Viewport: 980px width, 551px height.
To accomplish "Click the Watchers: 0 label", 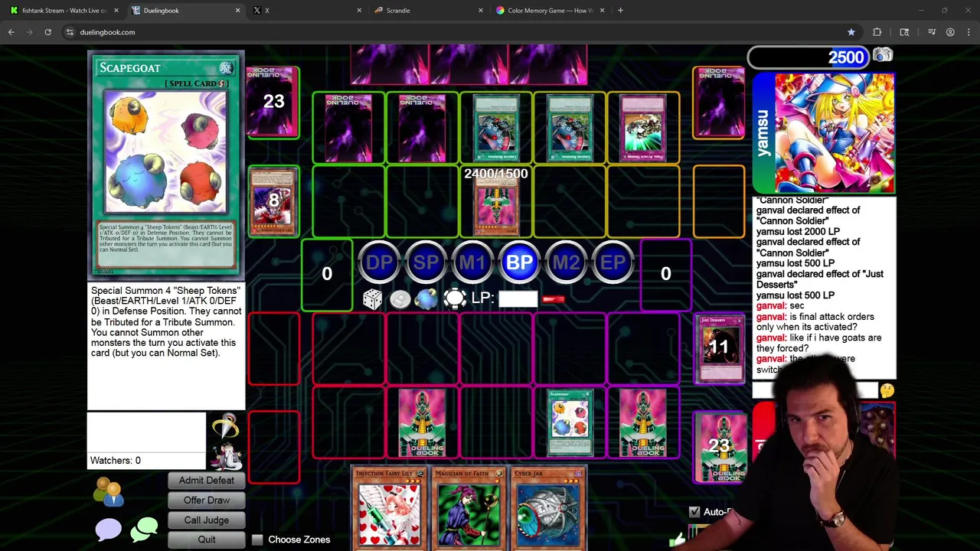I will pos(116,461).
